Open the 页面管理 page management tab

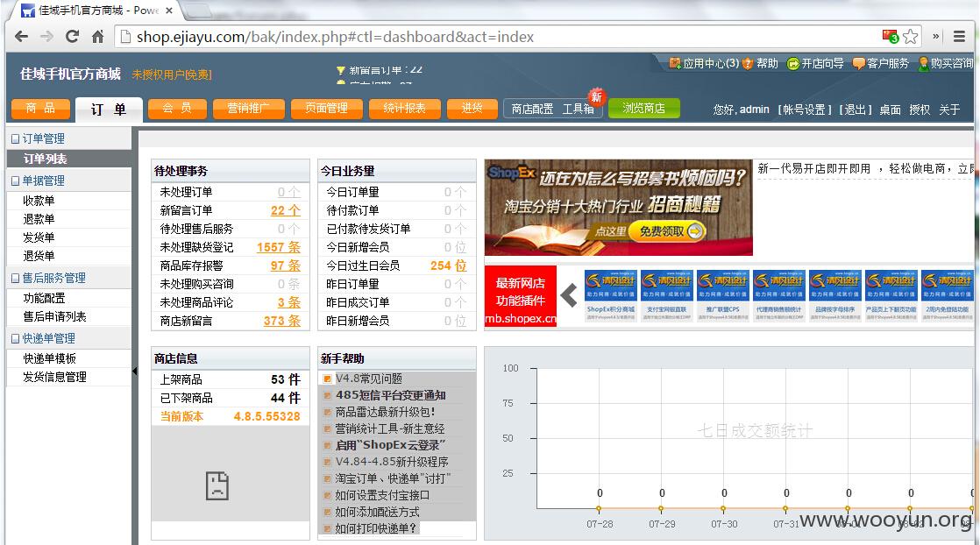[x=327, y=109]
